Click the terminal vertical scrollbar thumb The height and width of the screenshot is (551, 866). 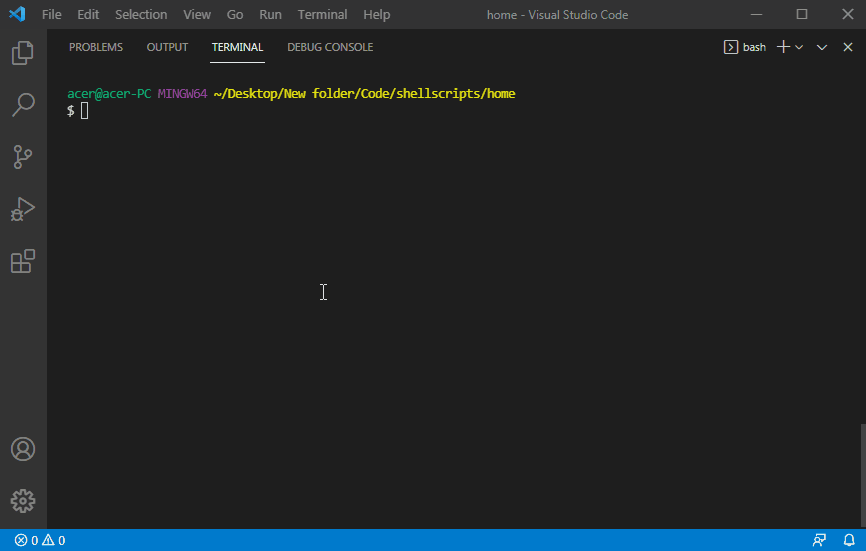tap(863, 475)
